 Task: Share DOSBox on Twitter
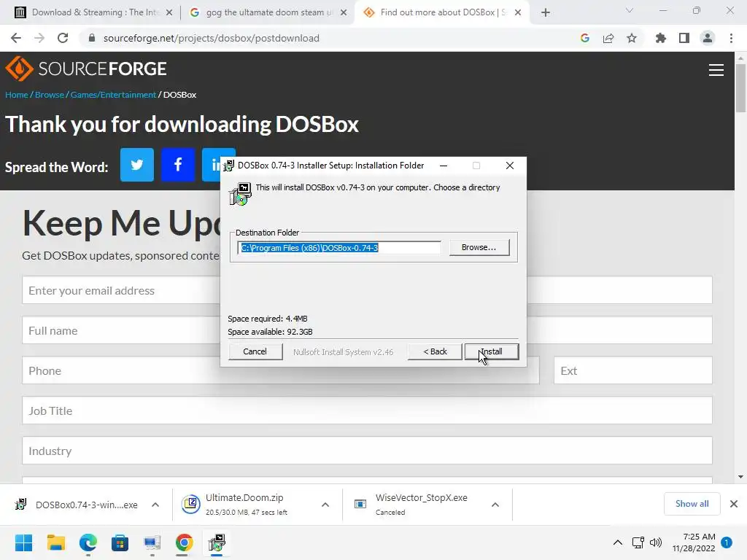[x=136, y=165]
